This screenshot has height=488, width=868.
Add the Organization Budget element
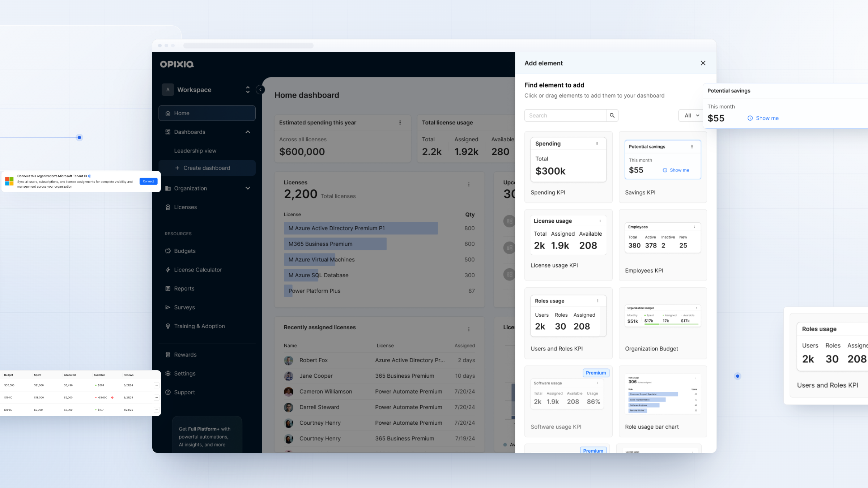(x=663, y=323)
